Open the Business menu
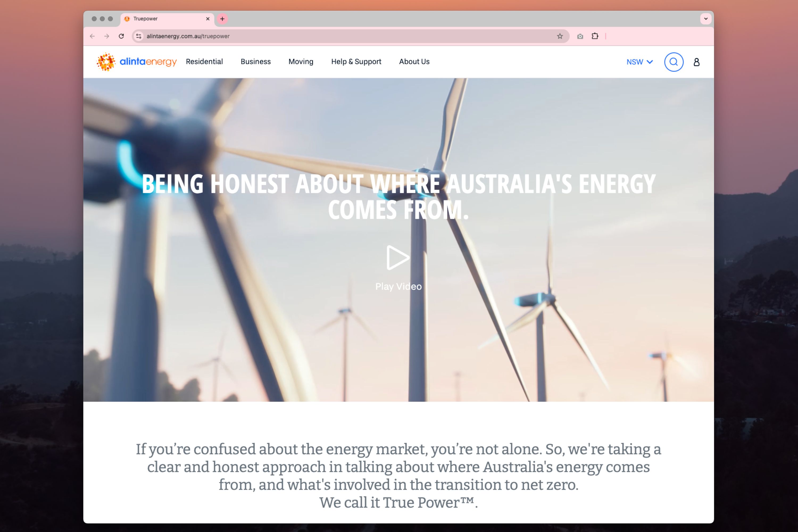 pos(255,61)
